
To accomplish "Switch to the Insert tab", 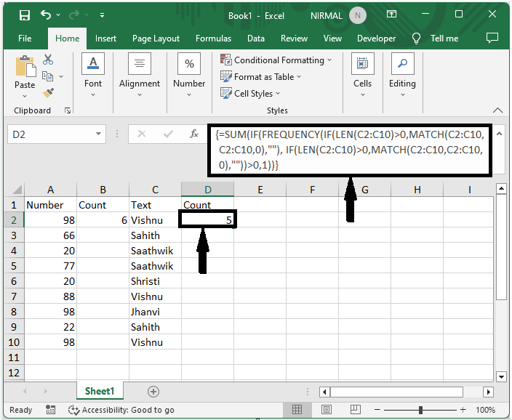I will click(105, 39).
